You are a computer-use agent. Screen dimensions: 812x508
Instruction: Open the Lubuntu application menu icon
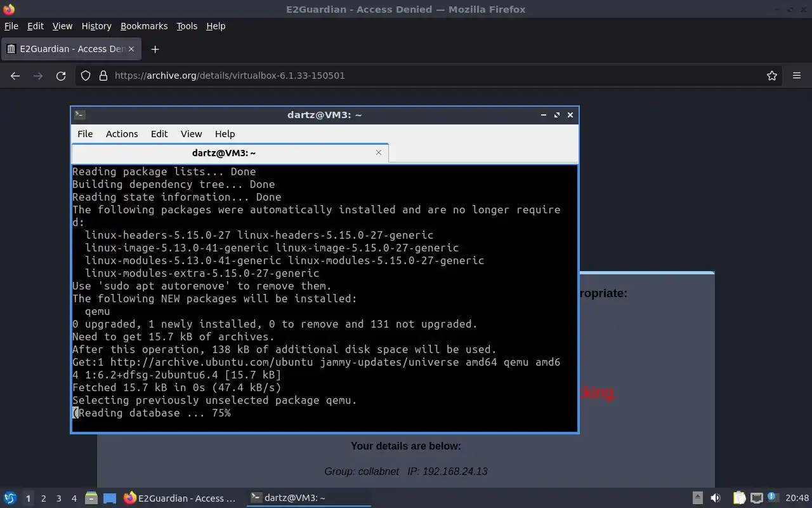[x=10, y=498]
